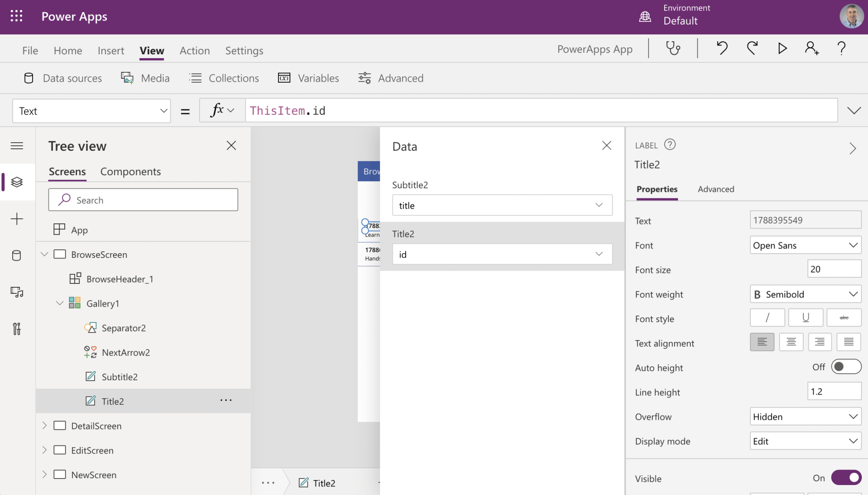This screenshot has width=868, height=495.
Task: Open the app launcher waffle icon
Action: pyautogui.click(x=17, y=17)
